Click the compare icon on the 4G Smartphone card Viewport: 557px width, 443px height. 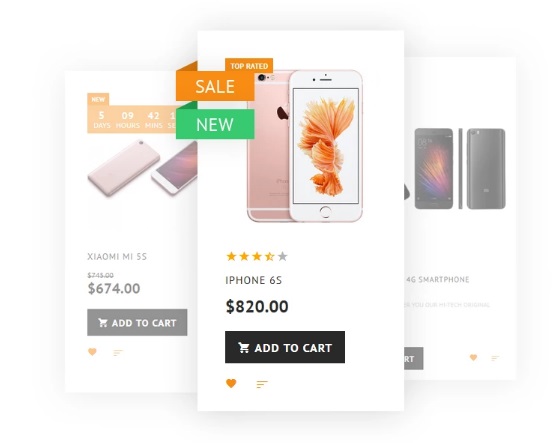pyautogui.click(x=495, y=358)
